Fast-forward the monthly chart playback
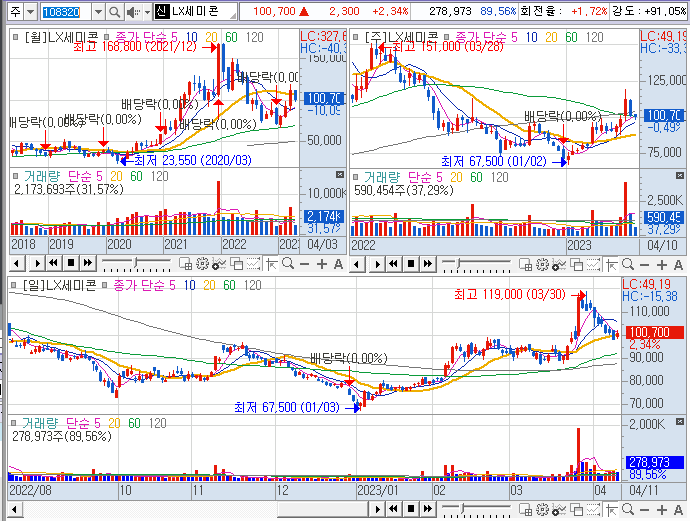This screenshot has height=521, width=690. (x=88, y=263)
